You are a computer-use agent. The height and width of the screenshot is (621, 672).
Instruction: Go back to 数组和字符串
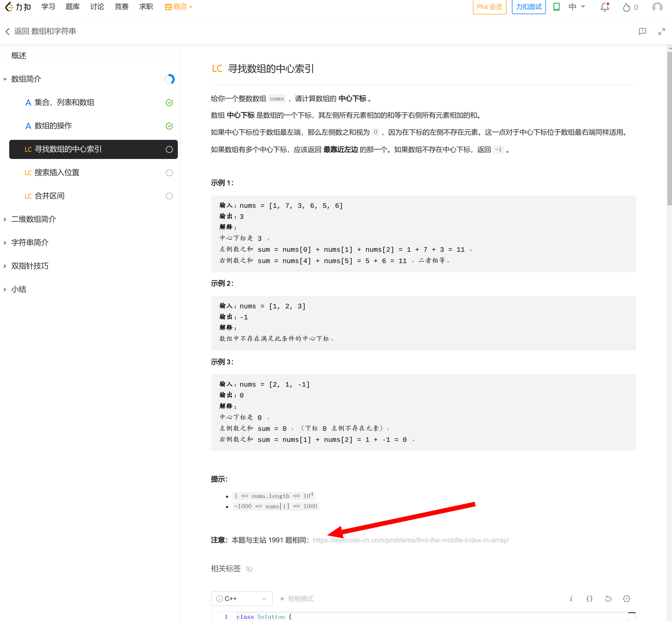(41, 31)
